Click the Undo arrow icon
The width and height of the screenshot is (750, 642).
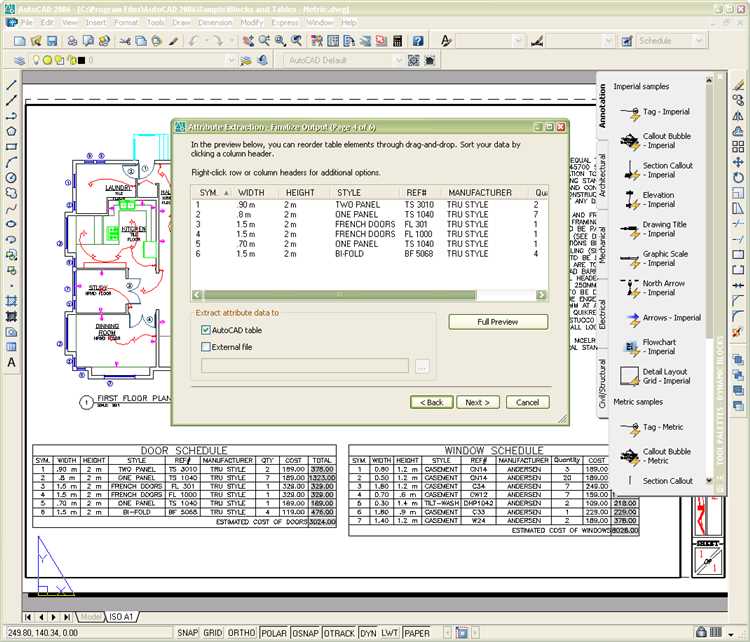(x=194, y=41)
